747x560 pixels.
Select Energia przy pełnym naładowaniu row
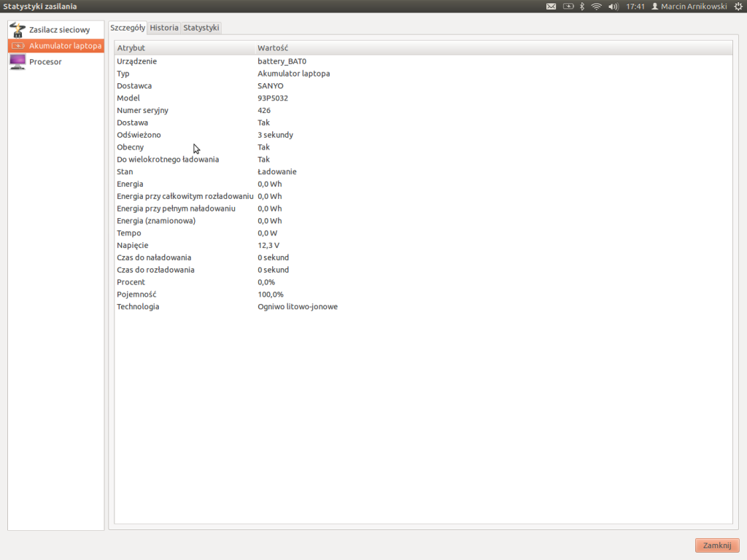pyautogui.click(x=423, y=209)
